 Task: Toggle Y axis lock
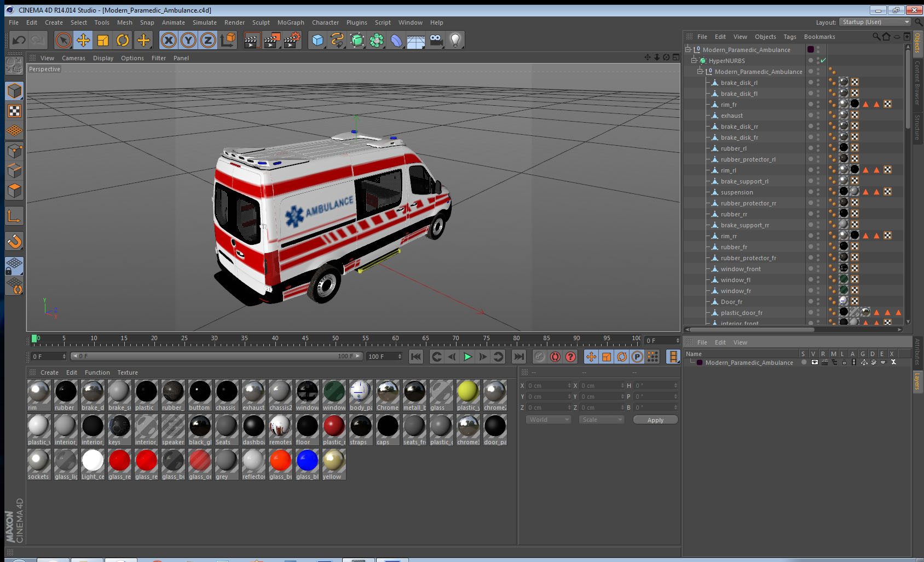(x=188, y=40)
